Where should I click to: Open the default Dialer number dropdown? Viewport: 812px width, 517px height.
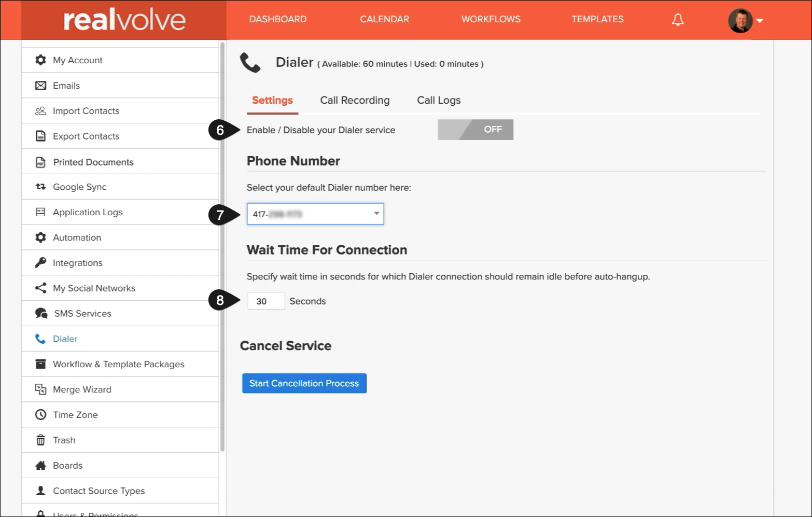point(315,214)
